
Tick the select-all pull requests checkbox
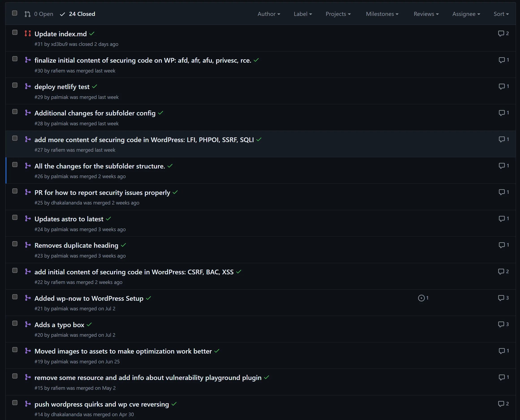point(15,13)
